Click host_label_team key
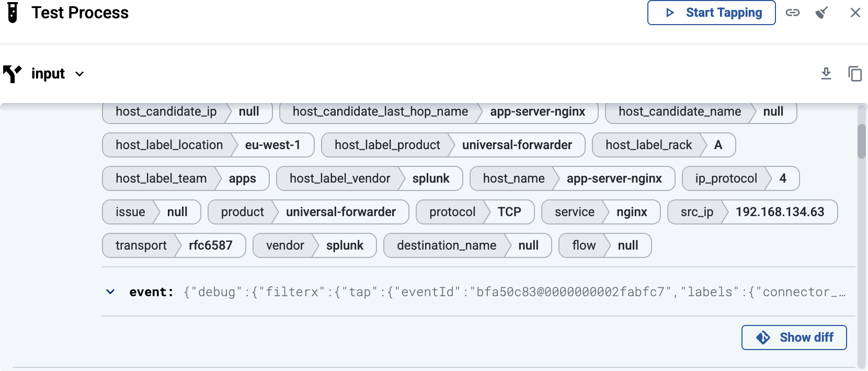The height and width of the screenshot is (371, 868). 161,178
